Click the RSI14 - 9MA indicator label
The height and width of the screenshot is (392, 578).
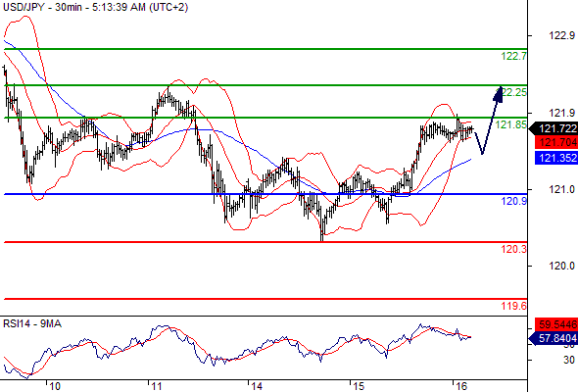(x=32, y=323)
